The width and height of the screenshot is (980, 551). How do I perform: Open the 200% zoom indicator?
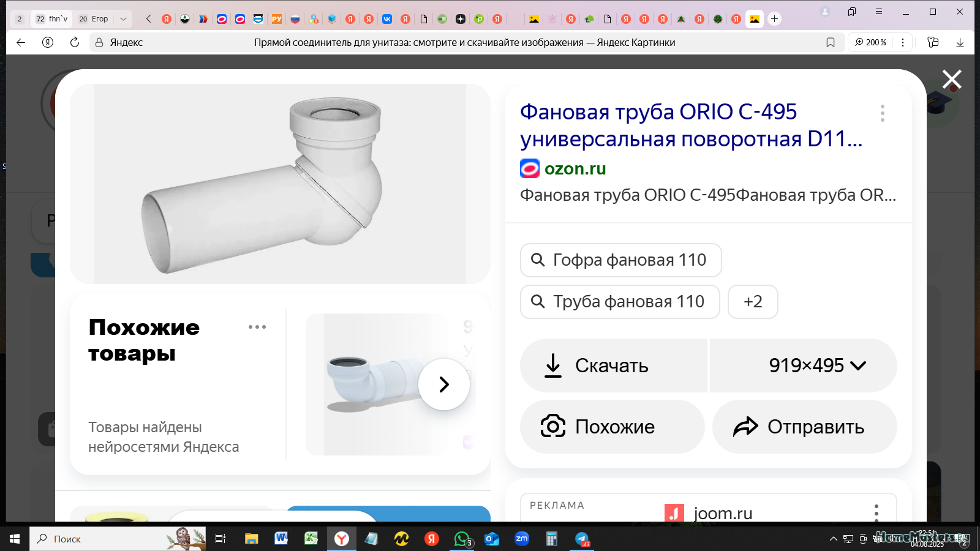coord(870,42)
